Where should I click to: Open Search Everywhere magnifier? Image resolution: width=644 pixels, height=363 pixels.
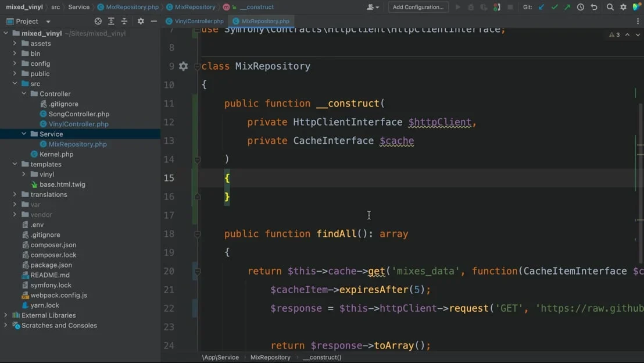(610, 7)
